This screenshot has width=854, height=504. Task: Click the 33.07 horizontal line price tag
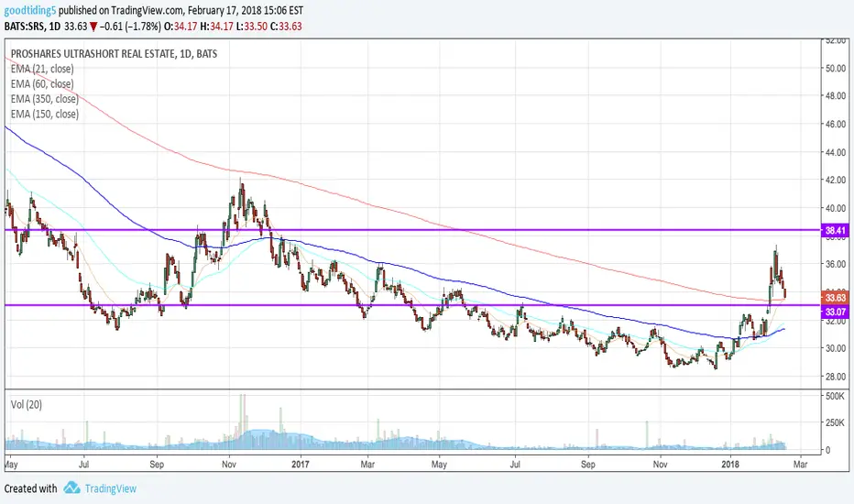tap(835, 312)
